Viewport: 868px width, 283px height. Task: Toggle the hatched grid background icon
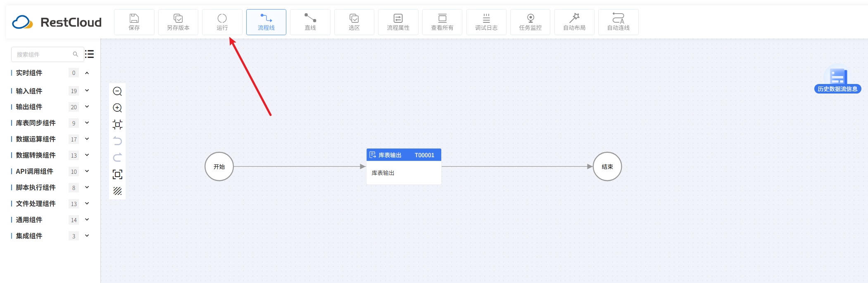tap(117, 191)
